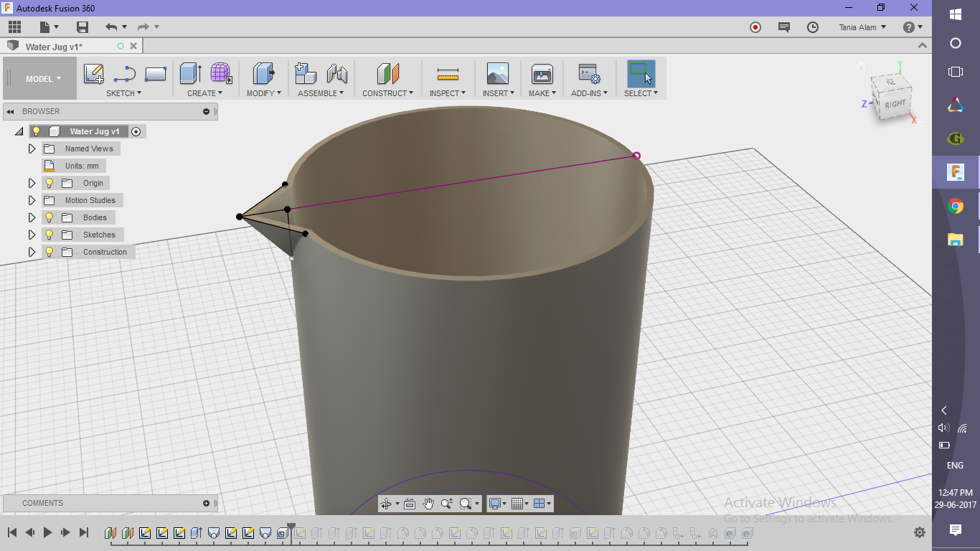
Task: Open the CREATE menu
Action: 204,93
